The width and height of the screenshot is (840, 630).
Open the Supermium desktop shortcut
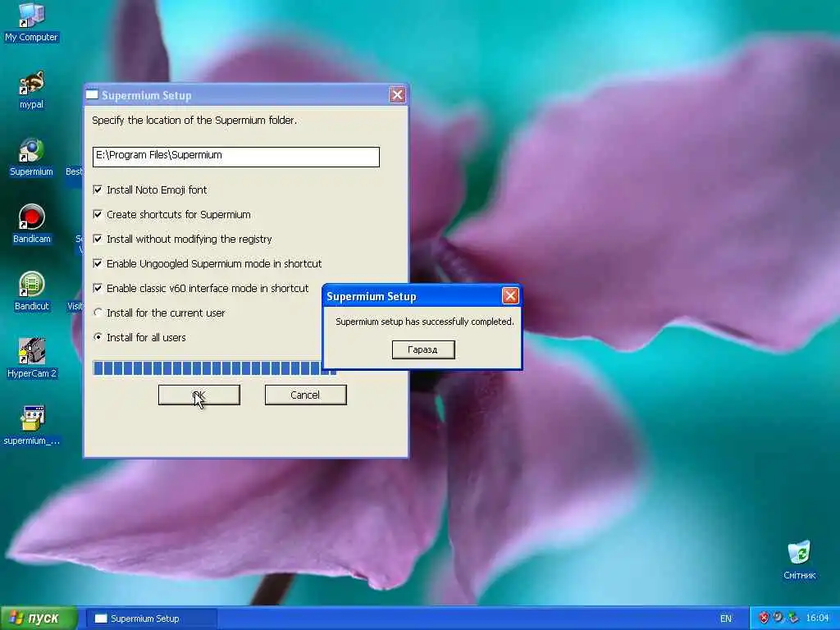31,157
